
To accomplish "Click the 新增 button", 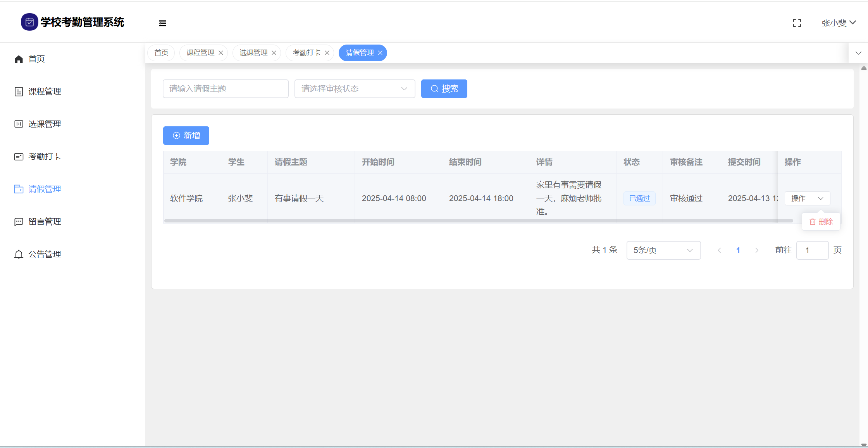I will coord(186,136).
